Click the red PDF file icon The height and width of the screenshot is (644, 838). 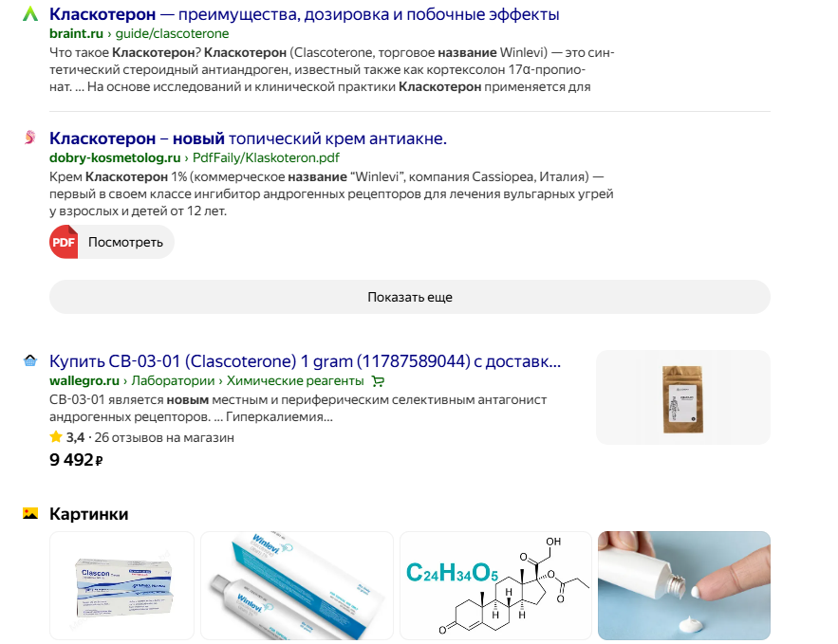coord(64,242)
